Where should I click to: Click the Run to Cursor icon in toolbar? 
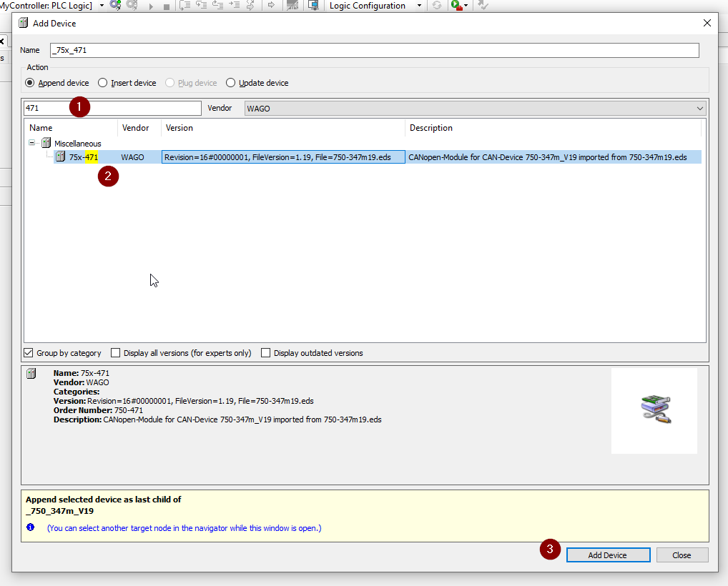pyautogui.click(x=234, y=5)
